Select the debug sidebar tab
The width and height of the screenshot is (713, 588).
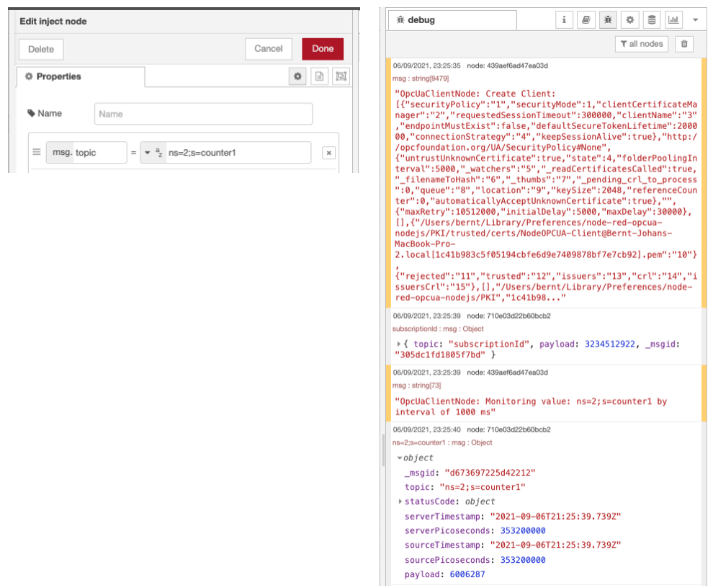[x=452, y=20]
